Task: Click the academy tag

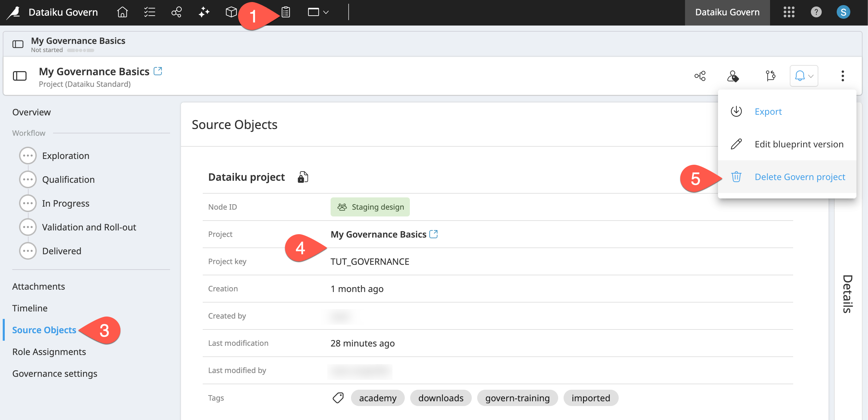Action: tap(378, 398)
